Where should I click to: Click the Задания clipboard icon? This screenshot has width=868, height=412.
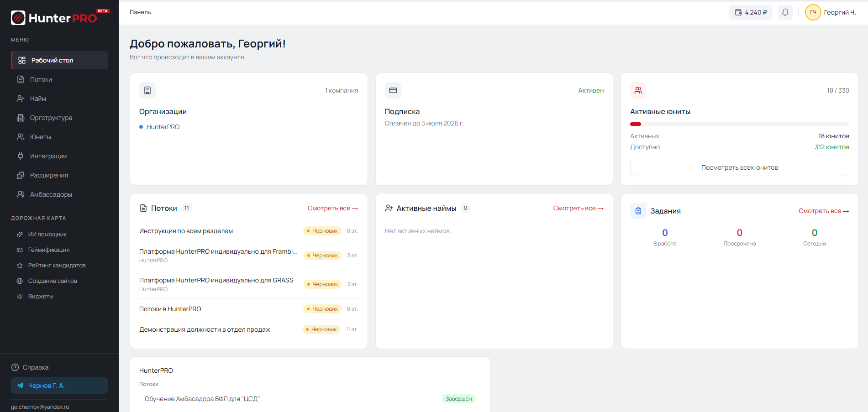click(638, 211)
